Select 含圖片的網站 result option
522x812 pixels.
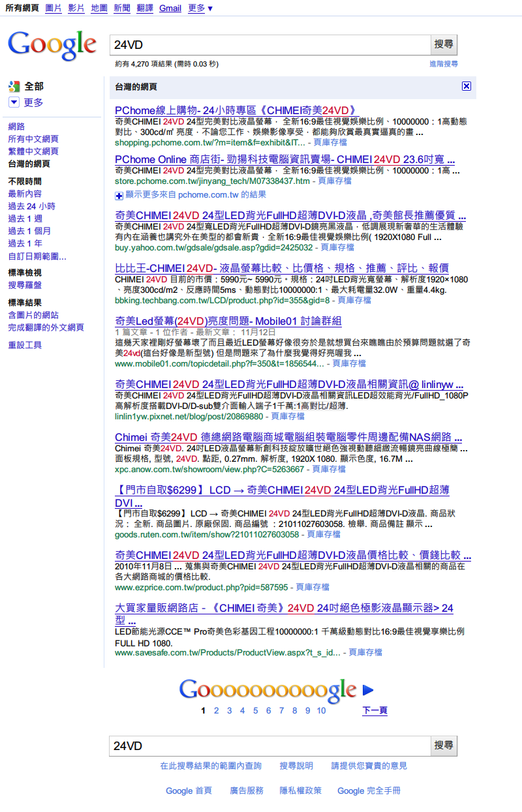[x=33, y=315]
